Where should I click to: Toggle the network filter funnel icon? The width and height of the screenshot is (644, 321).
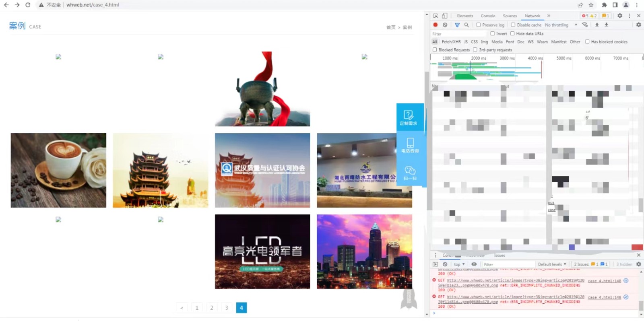coord(457,25)
